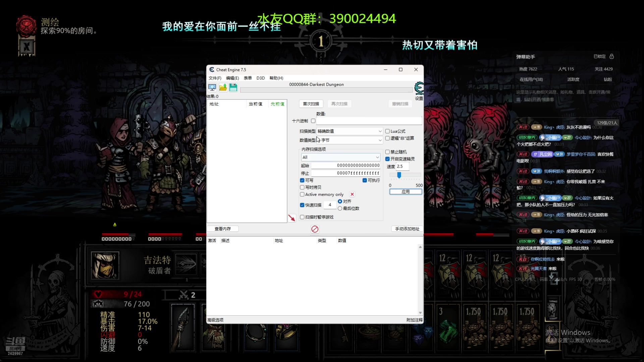Click the 撤销扫描 button
Screen dimensions: 644x362
[400, 104]
